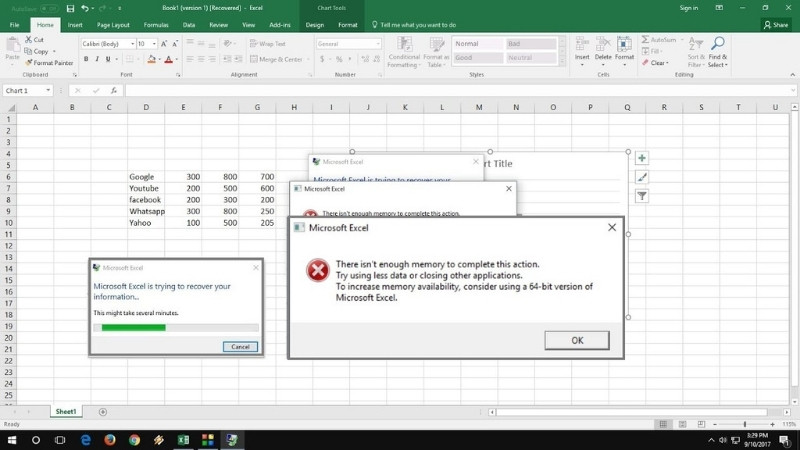The image size is (800, 450).
Task: Click the Excel taskbar icon
Action: (x=183, y=440)
